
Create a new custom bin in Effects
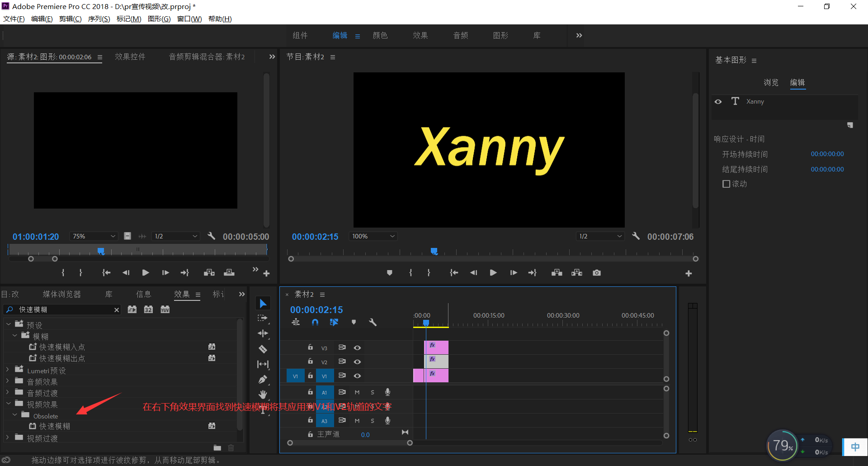[x=217, y=447]
